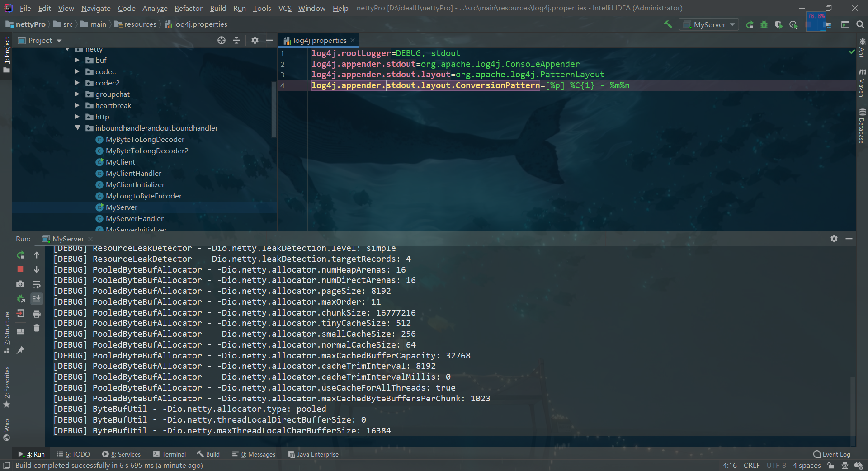Close the MyServer run tab
The height and width of the screenshot is (471, 868).
pos(90,239)
